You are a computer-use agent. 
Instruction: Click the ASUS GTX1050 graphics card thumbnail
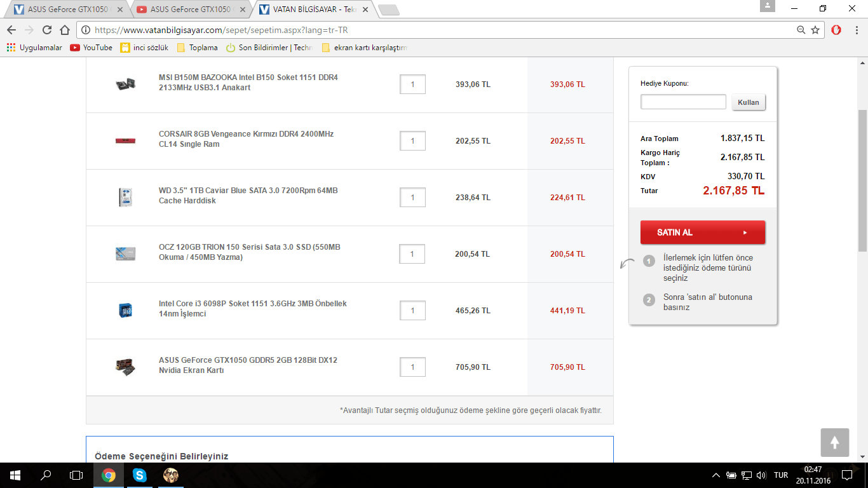tap(125, 367)
